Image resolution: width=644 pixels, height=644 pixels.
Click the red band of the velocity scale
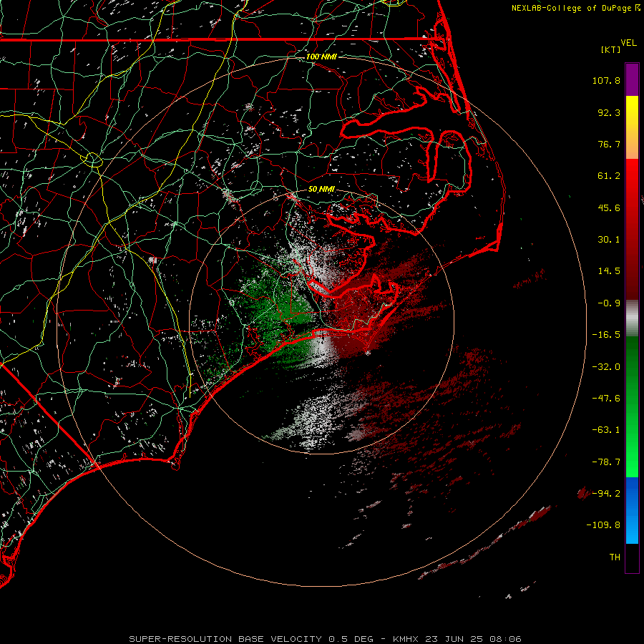632,229
